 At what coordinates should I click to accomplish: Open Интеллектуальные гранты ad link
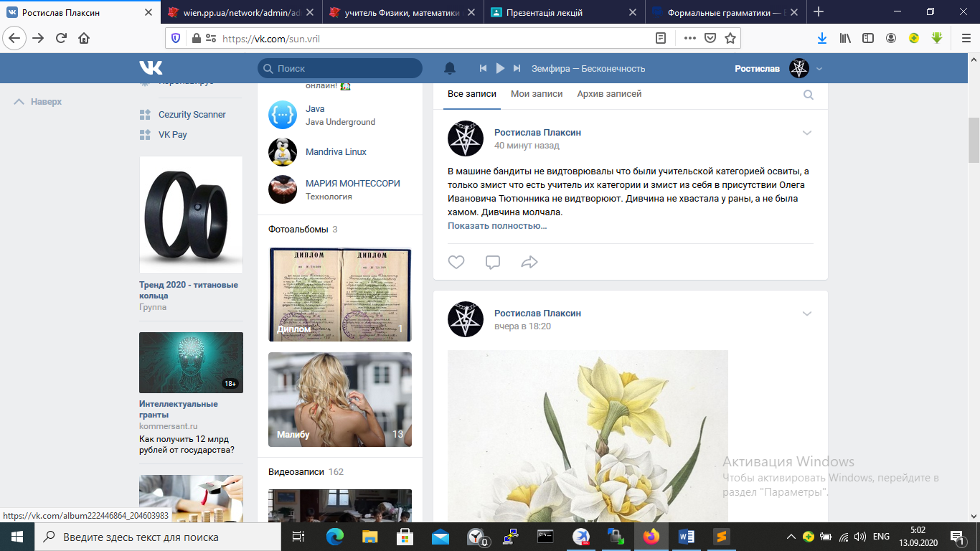coord(179,409)
